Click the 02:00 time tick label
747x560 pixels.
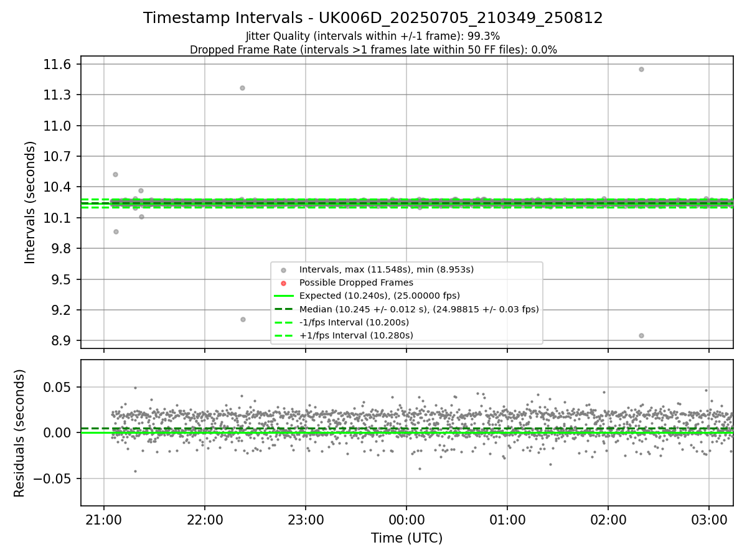[608, 519]
